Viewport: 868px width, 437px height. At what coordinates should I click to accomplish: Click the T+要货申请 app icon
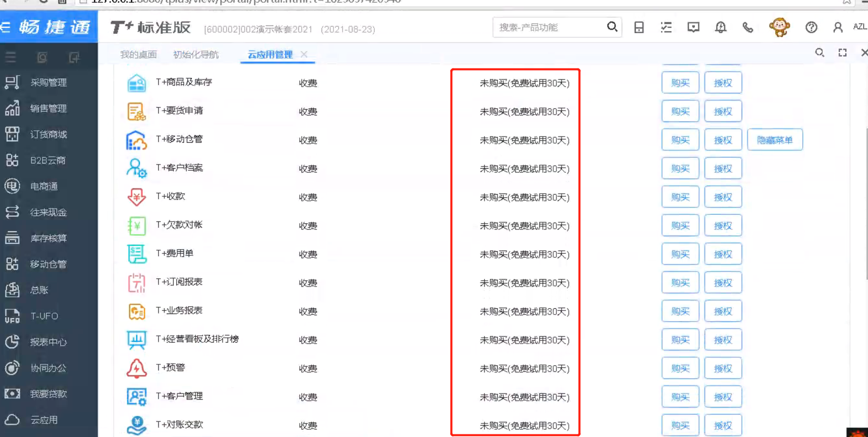coord(136,112)
